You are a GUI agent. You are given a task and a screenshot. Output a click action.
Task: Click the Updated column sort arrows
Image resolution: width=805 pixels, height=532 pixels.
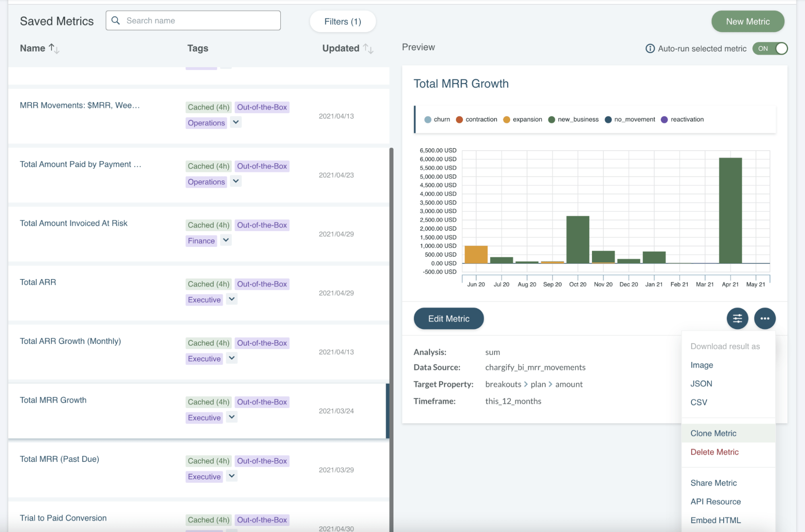pos(368,49)
